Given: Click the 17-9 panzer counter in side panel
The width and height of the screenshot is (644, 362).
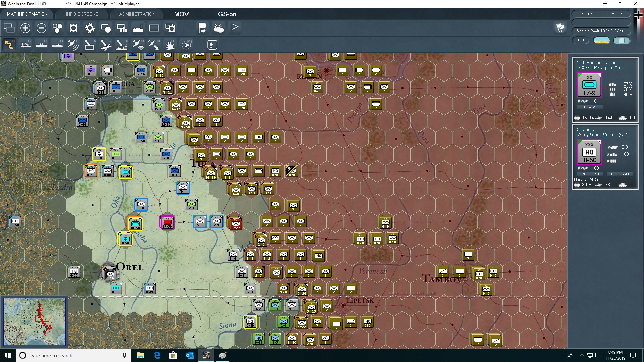Looking at the screenshot, I should (589, 85).
